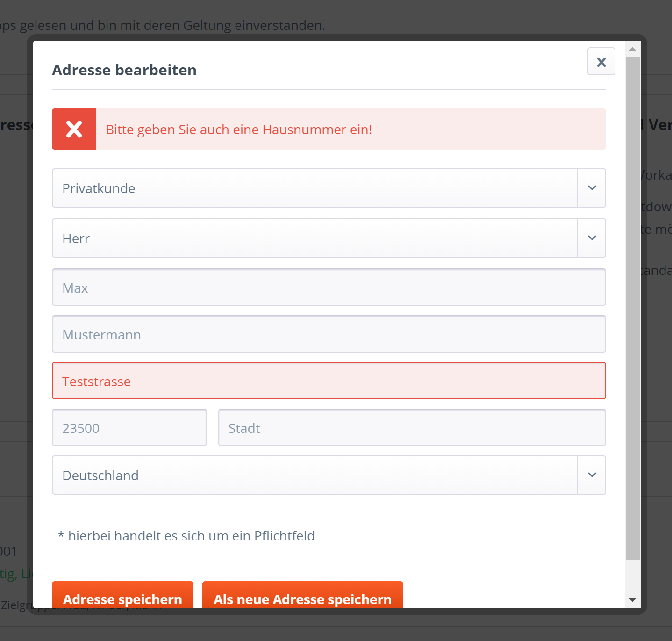Image resolution: width=672 pixels, height=641 pixels.
Task: Focus the last name field Mustermann
Action: [329, 334]
